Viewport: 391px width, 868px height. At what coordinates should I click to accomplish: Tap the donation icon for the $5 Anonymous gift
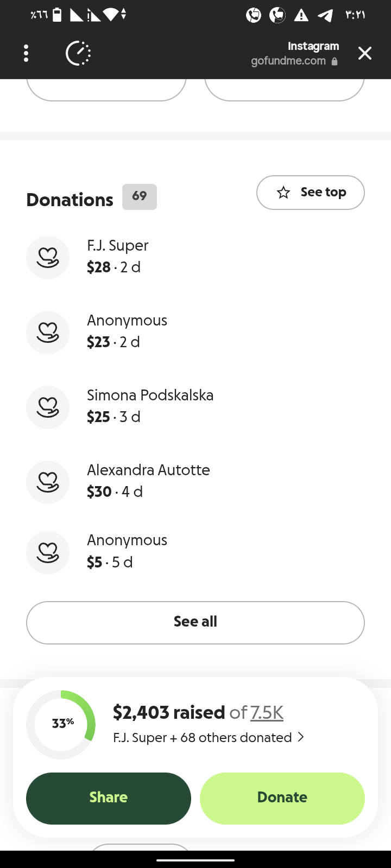pyautogui.click(x=48, y=553)
